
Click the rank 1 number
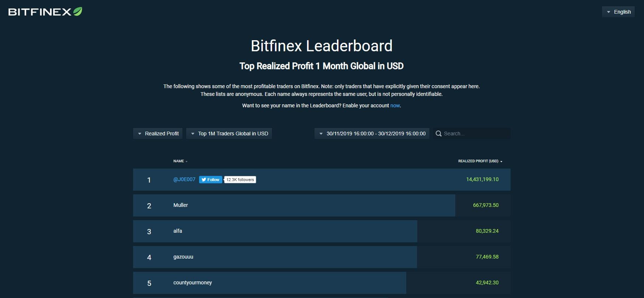point(149,180)
